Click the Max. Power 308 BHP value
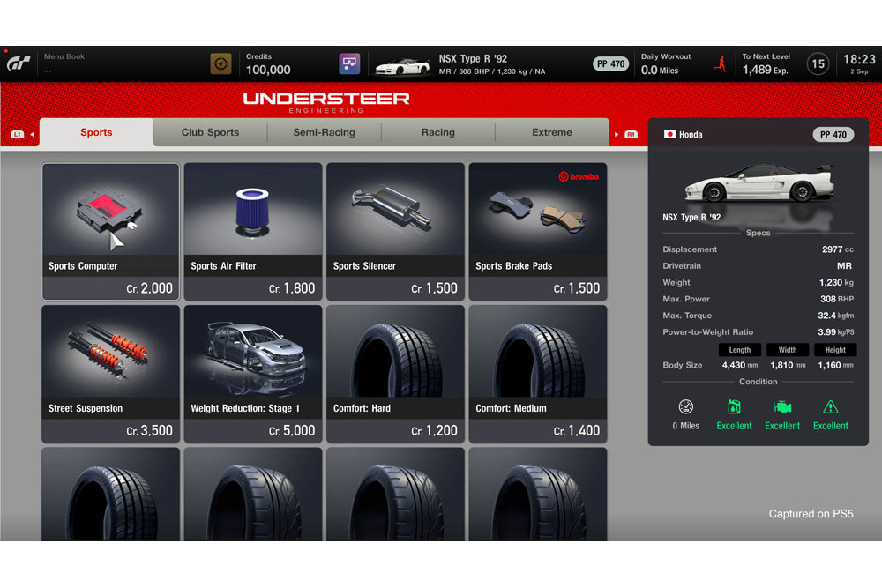Screen dimensions: 882x588 pyautogui.click(x=837, y=299)
